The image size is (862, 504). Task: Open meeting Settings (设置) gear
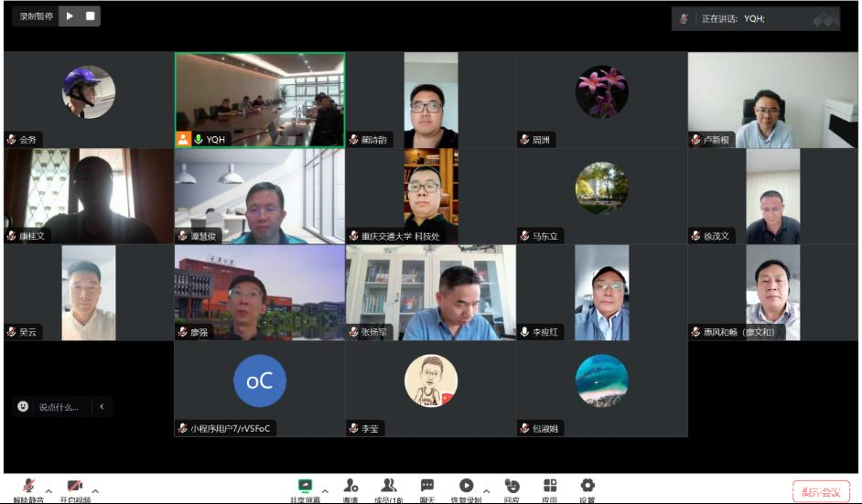click(587, 487)
